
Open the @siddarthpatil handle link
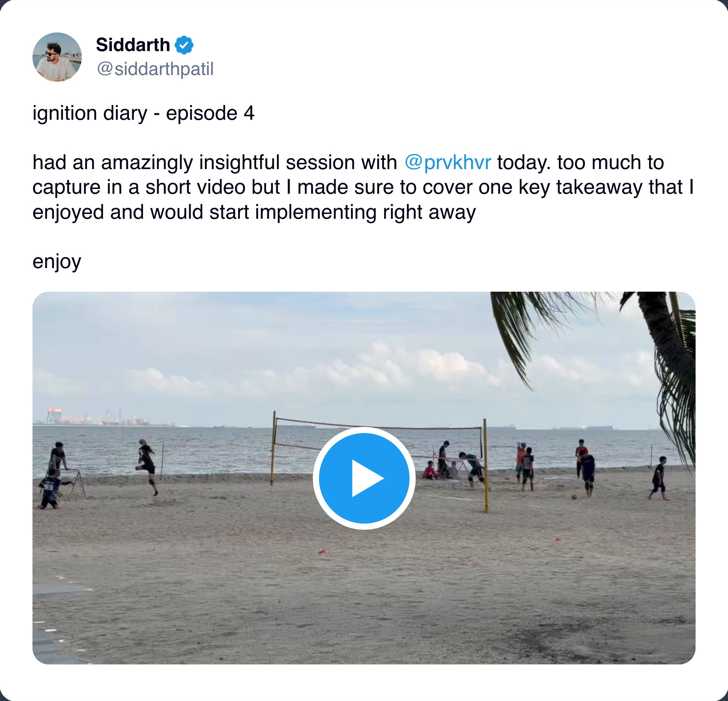(155, 69)
